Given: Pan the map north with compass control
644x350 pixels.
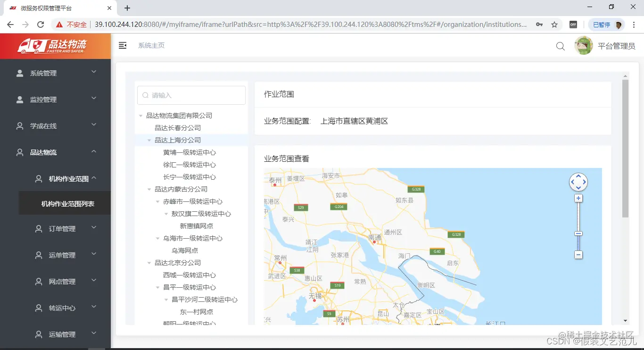Looking at the screenshot, I should click(578, 176).
